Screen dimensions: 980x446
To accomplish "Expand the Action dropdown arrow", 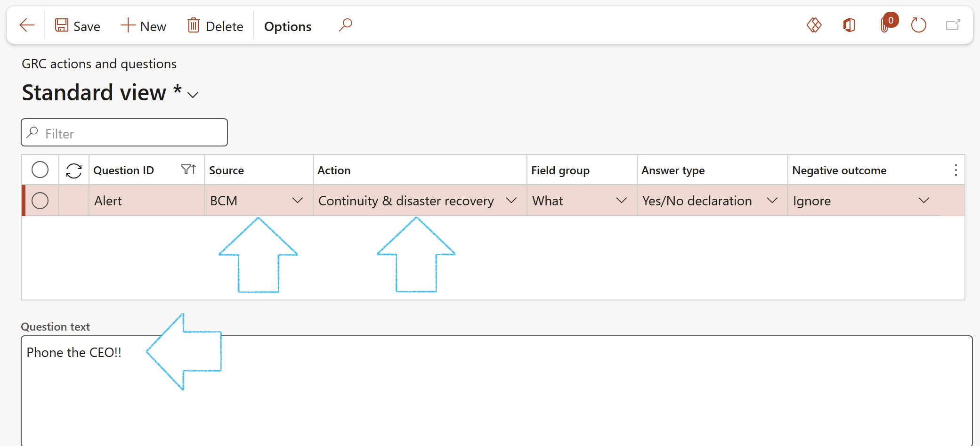I will (511, 201).
